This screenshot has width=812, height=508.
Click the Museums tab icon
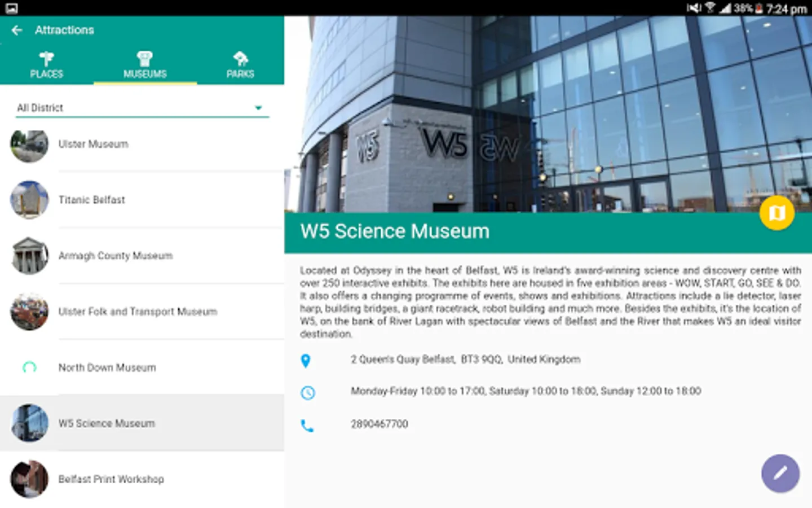click(145, 58)
